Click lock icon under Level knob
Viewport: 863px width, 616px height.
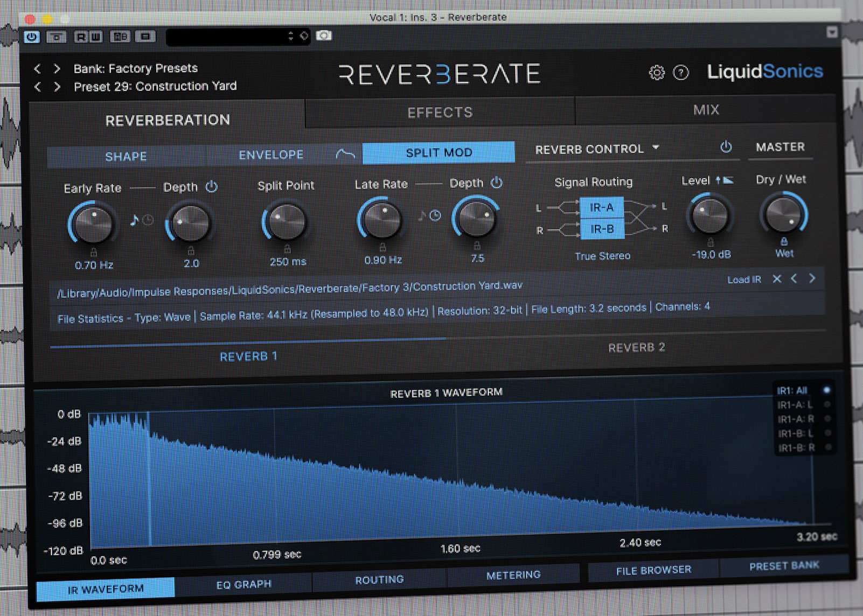pyautogui.click(x=711, y=242)
